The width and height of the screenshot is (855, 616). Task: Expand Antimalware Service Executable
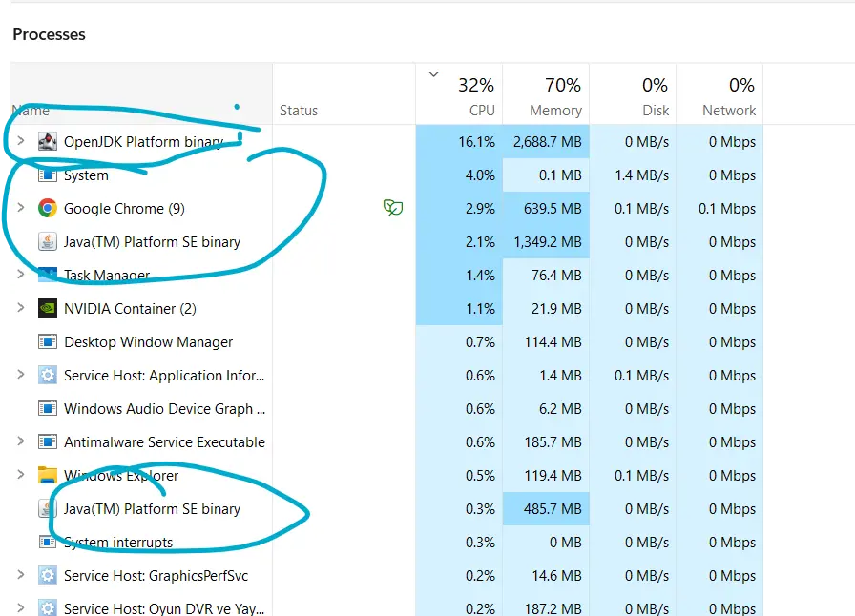21,441
